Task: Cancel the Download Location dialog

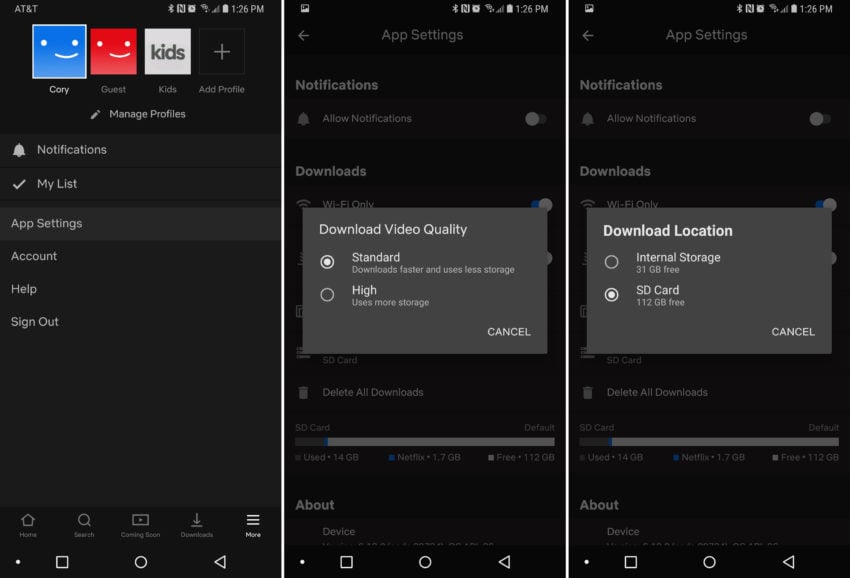Action: pos(793,332)
